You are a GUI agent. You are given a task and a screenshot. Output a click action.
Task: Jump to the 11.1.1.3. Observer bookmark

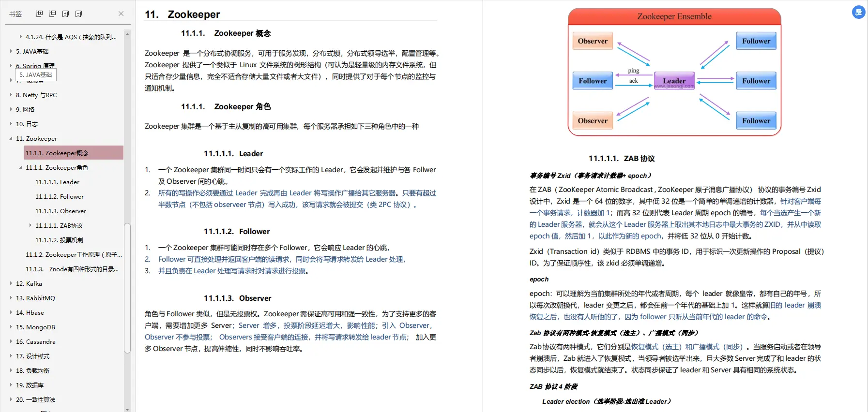[61, 211]
